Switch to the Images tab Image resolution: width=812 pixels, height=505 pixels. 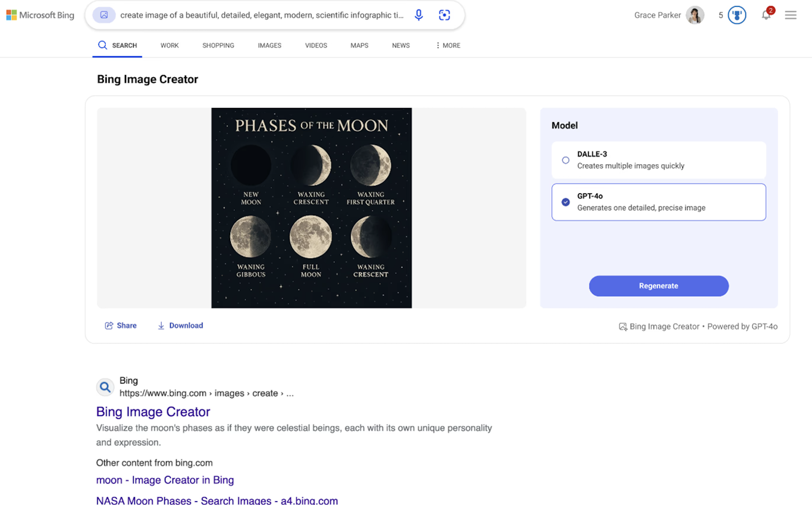click(x=269, y=45)
